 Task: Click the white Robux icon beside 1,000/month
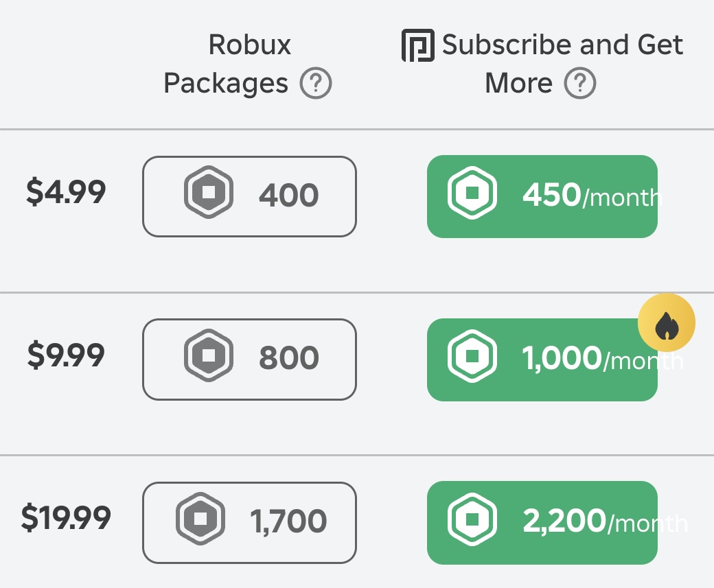point(472,355)
